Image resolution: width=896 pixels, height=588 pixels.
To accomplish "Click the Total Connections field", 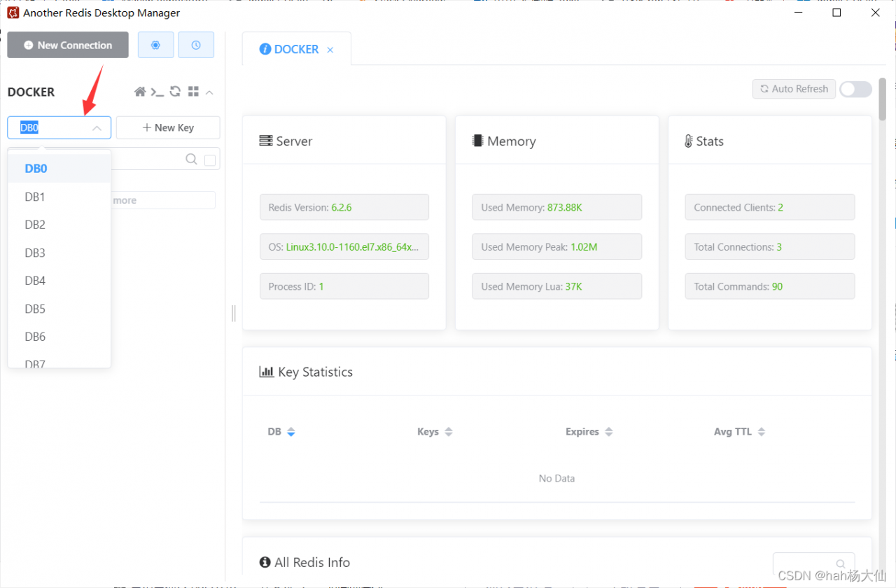I will point(770,246).
